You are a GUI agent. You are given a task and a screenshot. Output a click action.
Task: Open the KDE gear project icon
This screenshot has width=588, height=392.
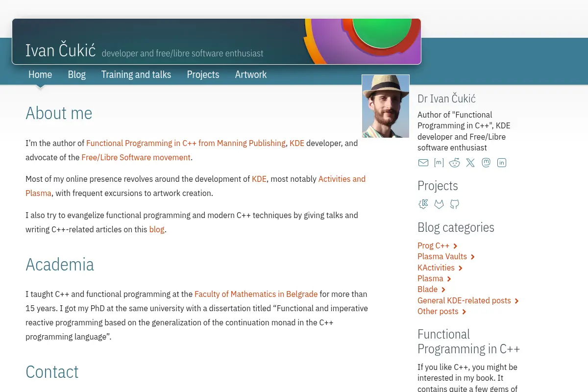423,204
